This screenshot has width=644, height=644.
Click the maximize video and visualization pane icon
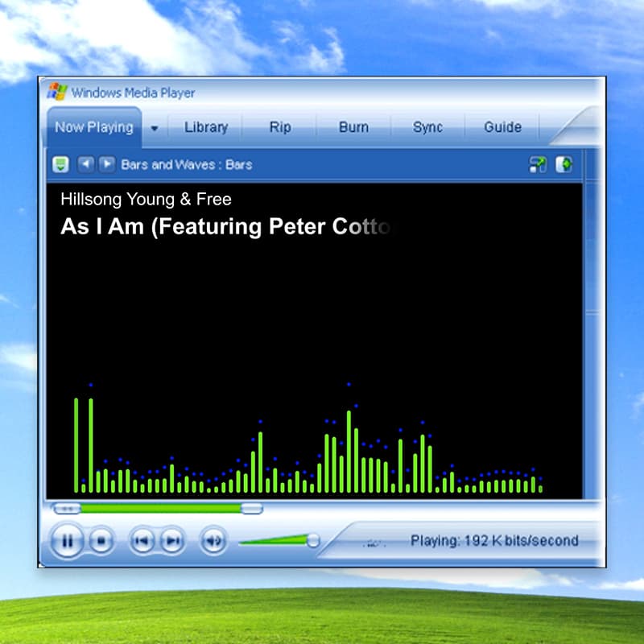click(564, 164)
